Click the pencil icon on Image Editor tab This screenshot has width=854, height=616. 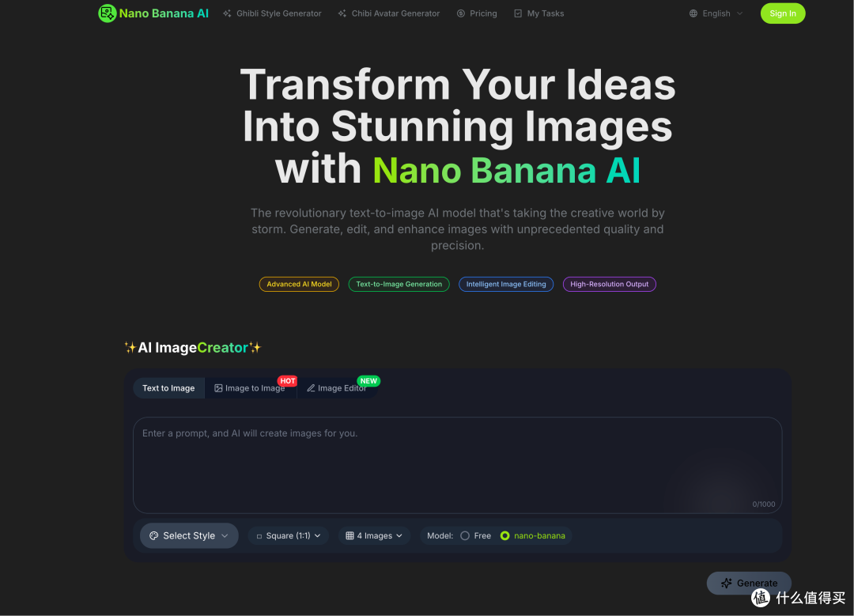click(311, 388)
